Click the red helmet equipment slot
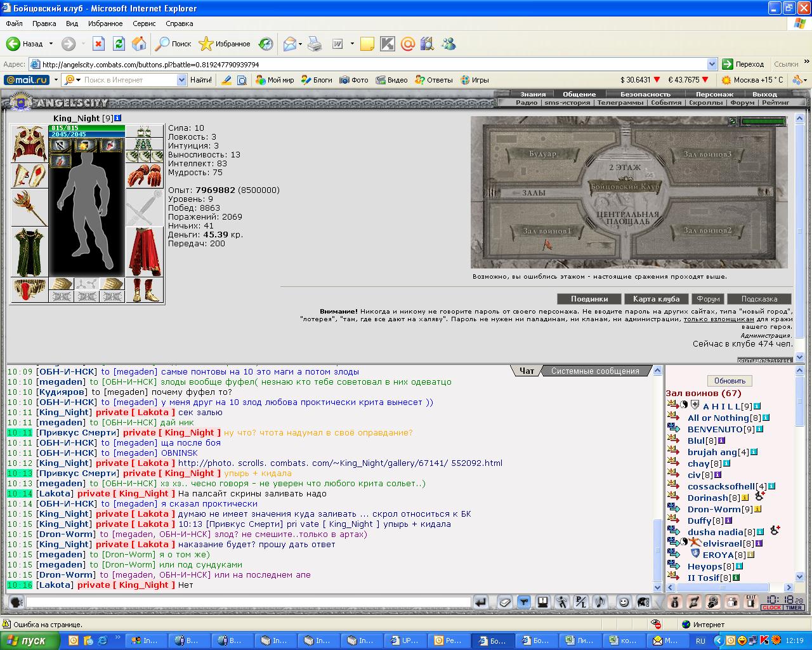 [29, 144]
